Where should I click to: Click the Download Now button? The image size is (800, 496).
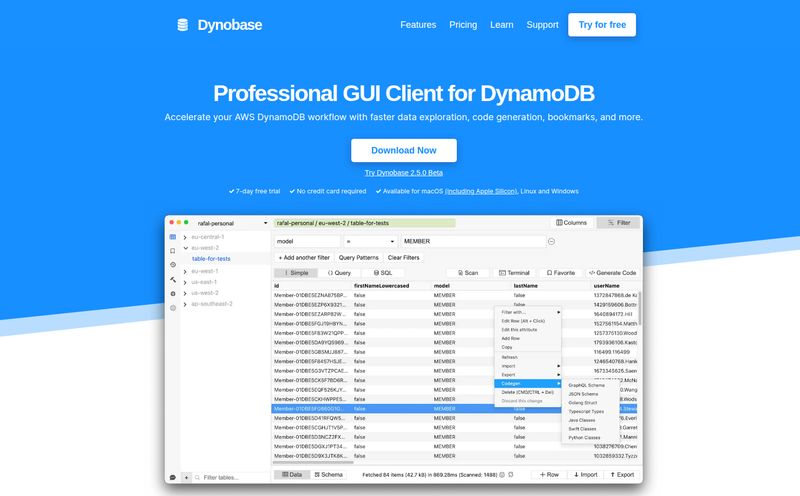coord(404,151)
